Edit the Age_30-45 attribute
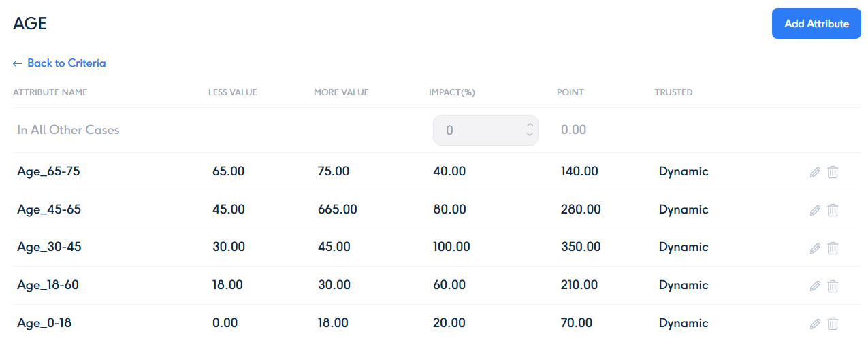The height and width of the screenshot is (340, 868). tap(815, 248)
